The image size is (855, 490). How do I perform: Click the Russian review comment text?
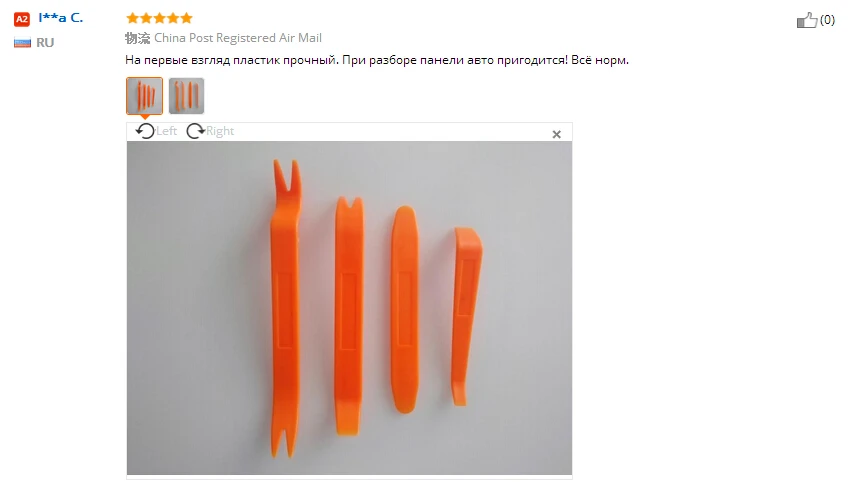(377, 60)
